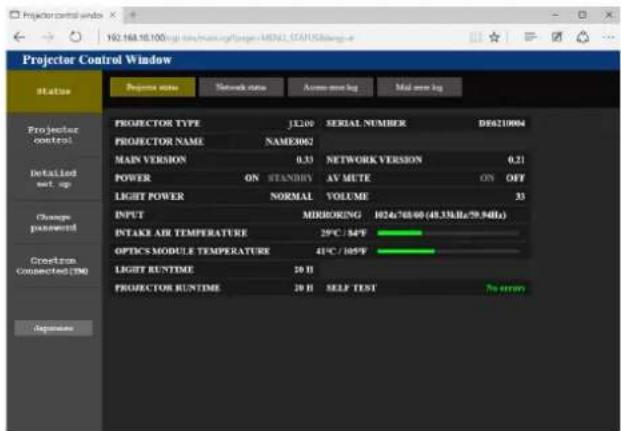Click the LIGHT POWER label
The height and width of the screenshot is (431, 621).
tap(149, 196)
